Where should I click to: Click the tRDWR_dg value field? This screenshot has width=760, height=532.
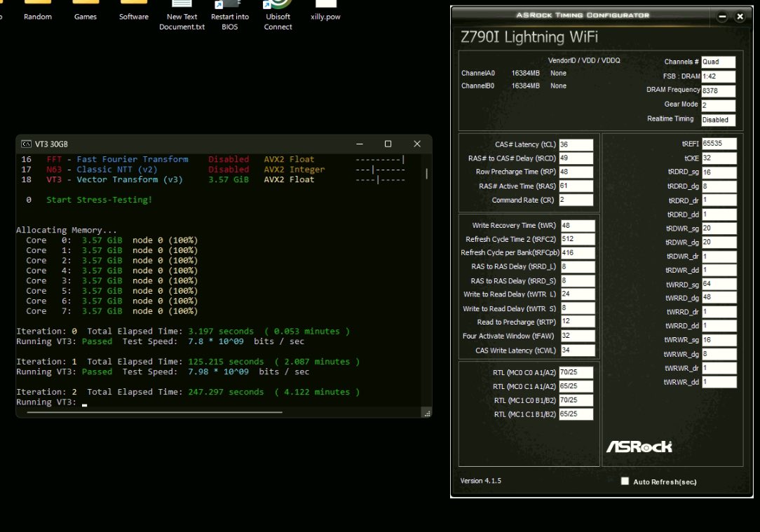(x=719, y=243)
